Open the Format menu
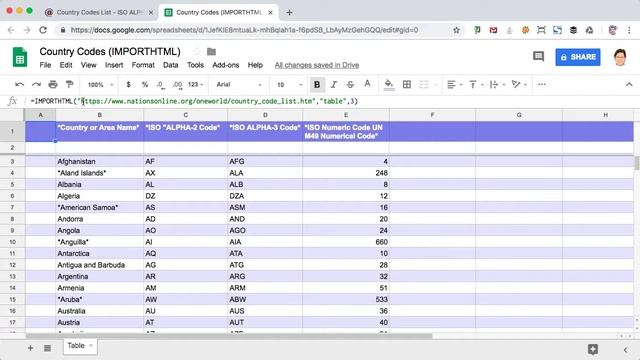The image size is (640, 360). [x=143, y=65]
